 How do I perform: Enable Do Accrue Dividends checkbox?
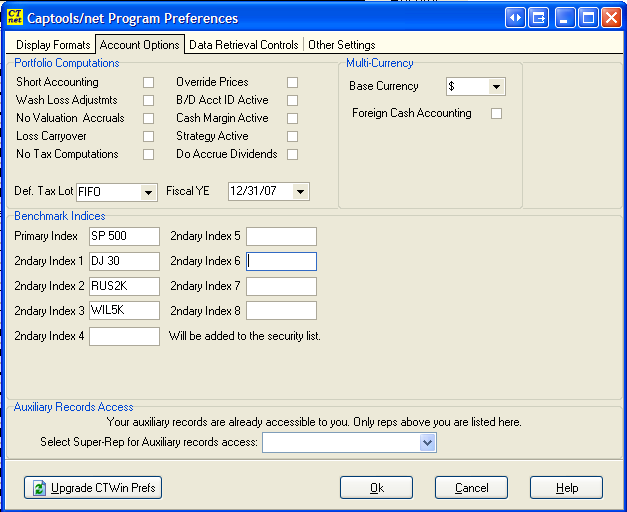coord(293,154)
